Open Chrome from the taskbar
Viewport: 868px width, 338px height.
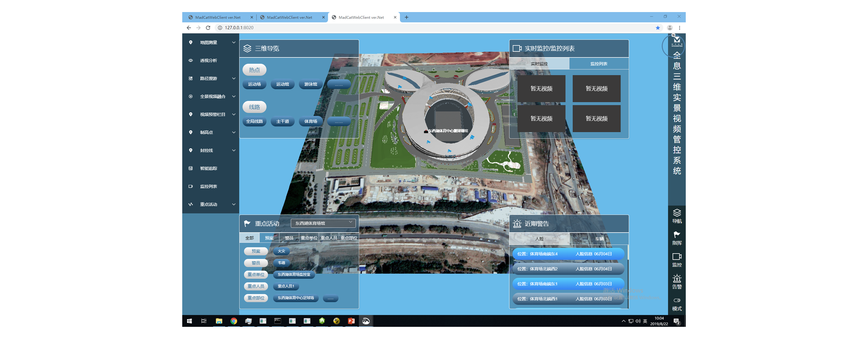pyautogui.click(x=233, y=321)
